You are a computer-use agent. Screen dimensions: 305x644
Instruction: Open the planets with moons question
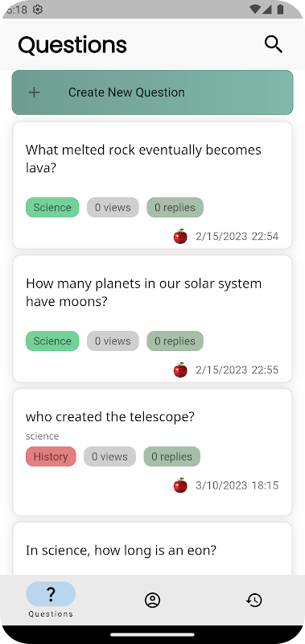[152, 319]
